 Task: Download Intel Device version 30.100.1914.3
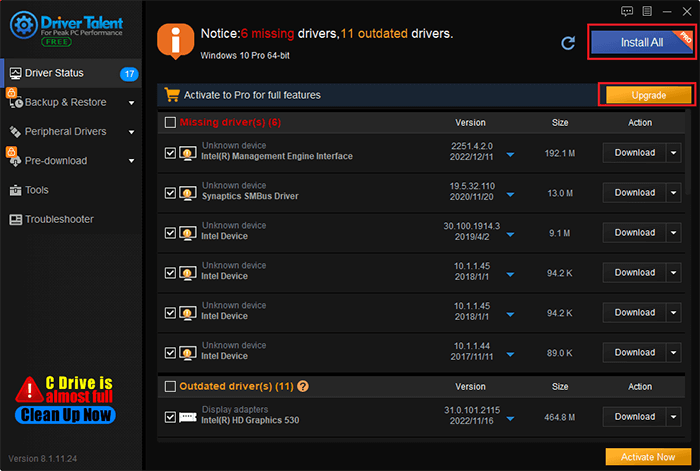tap(634, 233)
